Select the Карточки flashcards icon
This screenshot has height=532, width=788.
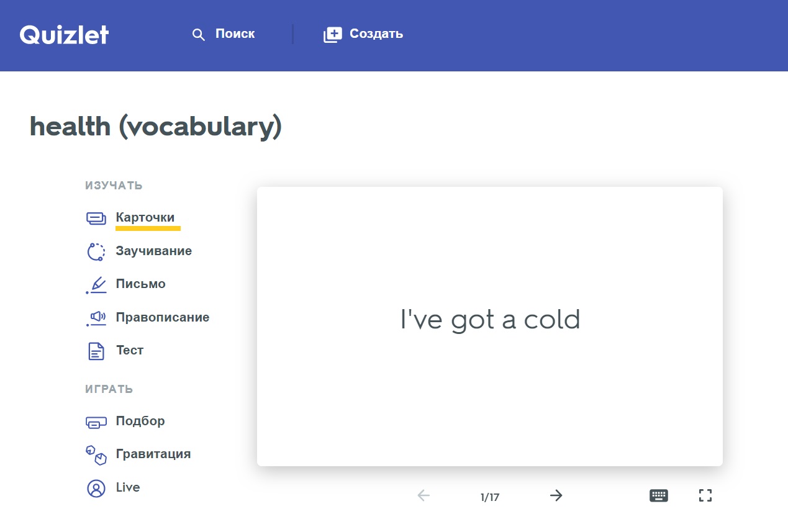pyautogui.click(x=96, y=218)
